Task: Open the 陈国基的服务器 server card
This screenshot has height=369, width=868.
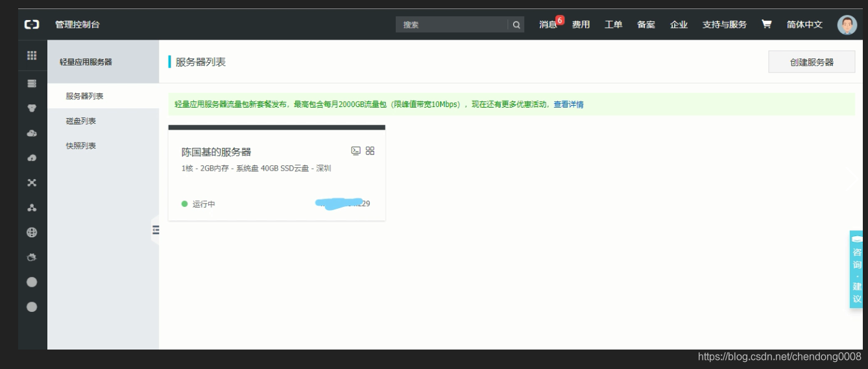Action: [276, 173]
